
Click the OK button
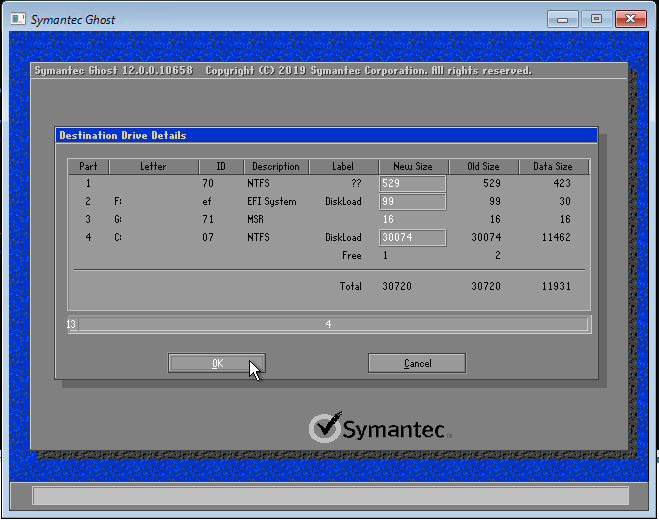[217, 363]
